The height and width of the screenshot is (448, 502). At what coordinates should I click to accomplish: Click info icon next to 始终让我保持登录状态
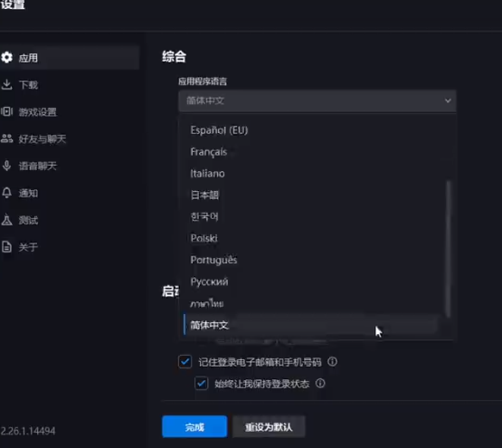(x=320, y=383)
